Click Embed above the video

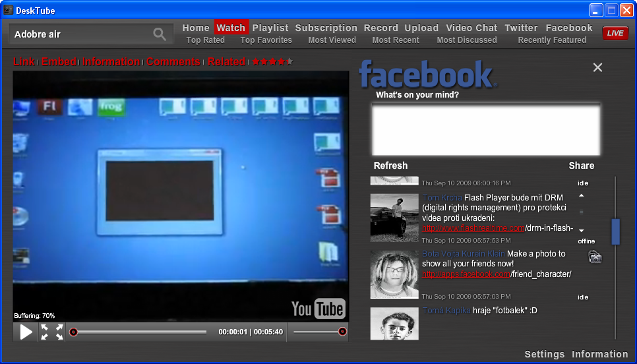click(x=59, y=62)
